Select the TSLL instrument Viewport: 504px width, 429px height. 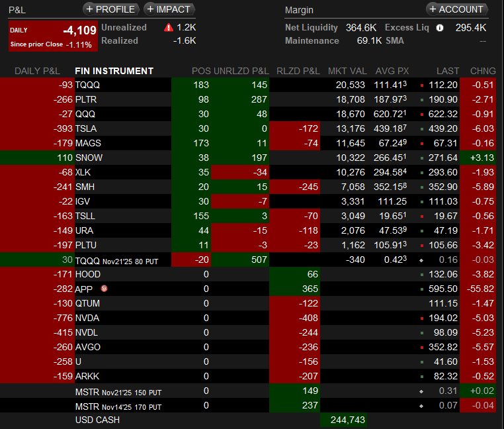85,216
